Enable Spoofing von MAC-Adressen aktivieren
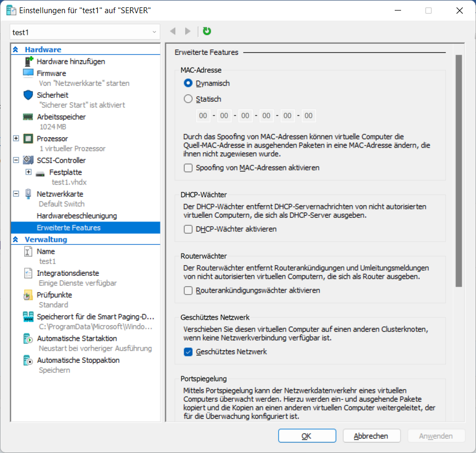 click(x=188, y=168)
